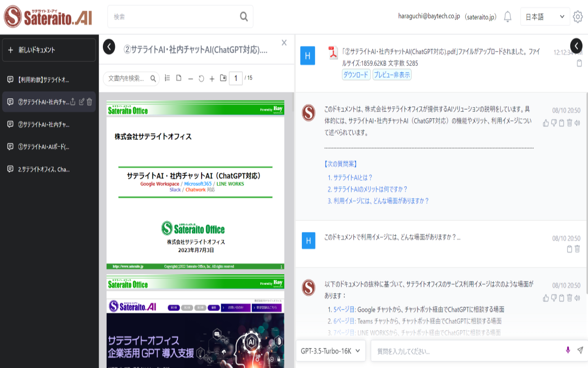Image resolution: width=588 pixels, height=368 pixels.
Task: Play the AI response with the speaker icon
Action: click(577, 123)
